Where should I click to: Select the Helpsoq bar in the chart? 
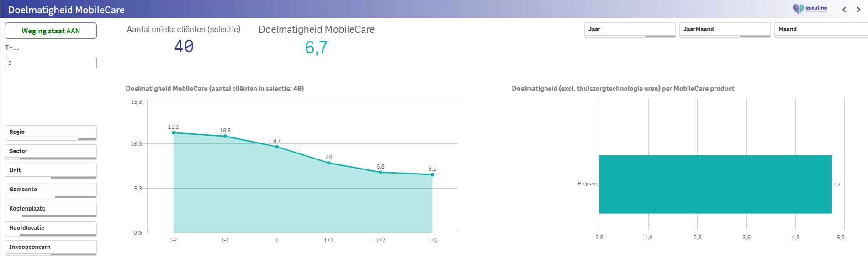pos(715,184)
